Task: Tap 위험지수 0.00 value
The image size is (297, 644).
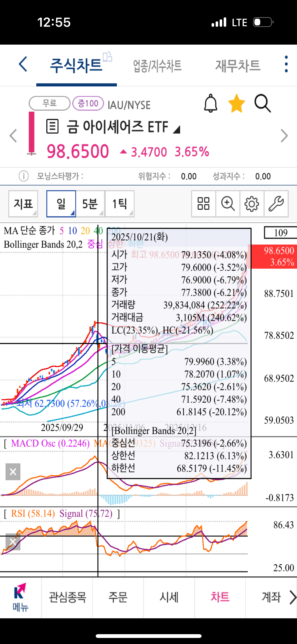Action: coord(189,176)
